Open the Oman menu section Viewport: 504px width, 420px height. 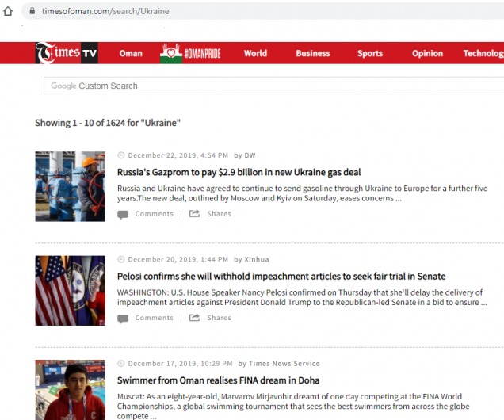(x=131, y=53)
